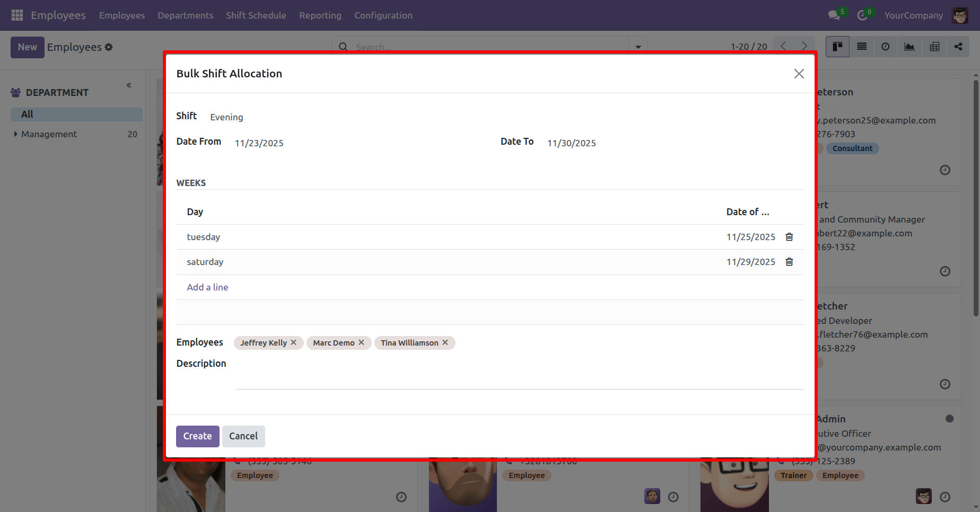The width and height of the screenshot is (980, 512).
Task: Click the 11/29/2025 date cell
Action: (751, 262)
